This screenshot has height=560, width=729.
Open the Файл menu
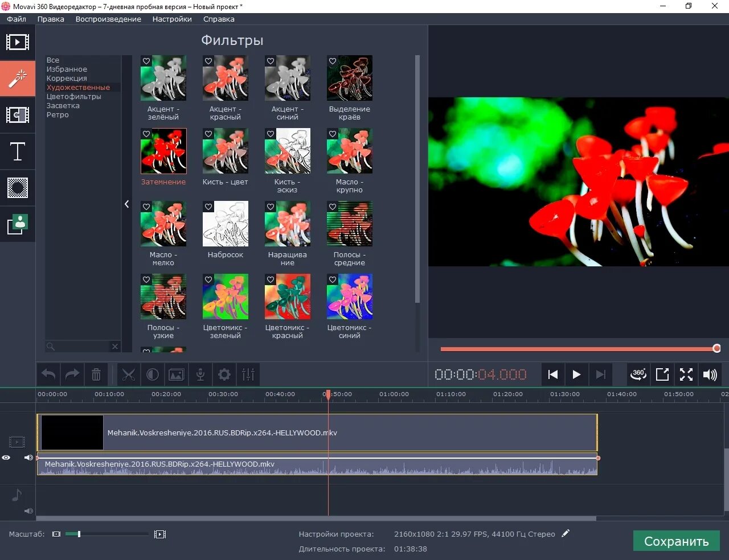pos(17,19)
